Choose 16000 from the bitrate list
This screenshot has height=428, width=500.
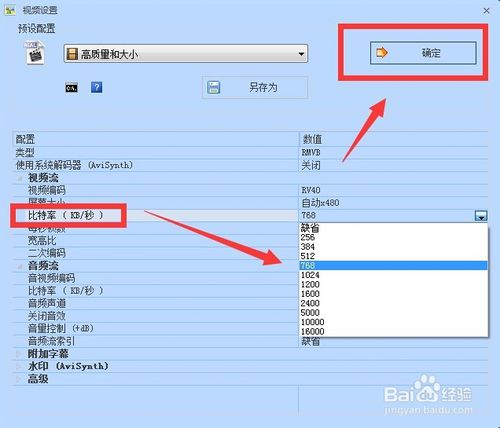pos(393,331)
